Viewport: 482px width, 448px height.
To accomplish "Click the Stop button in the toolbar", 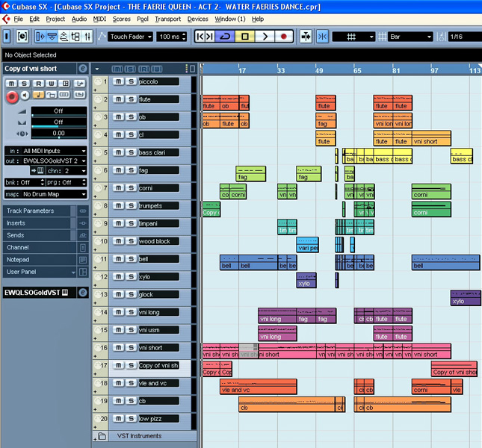I will tap(245, 37).
